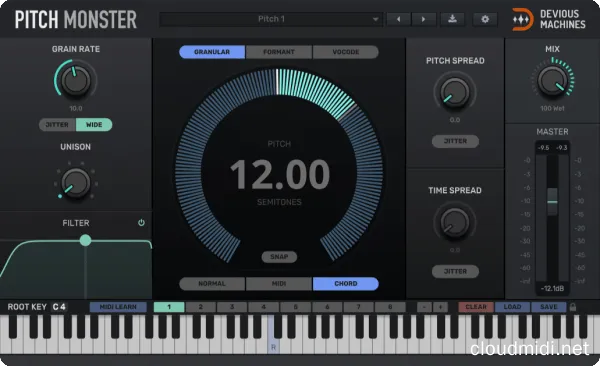The image size is (600, 366).
Task: Toggle the Filter power icon
Action: click(141, 222)
